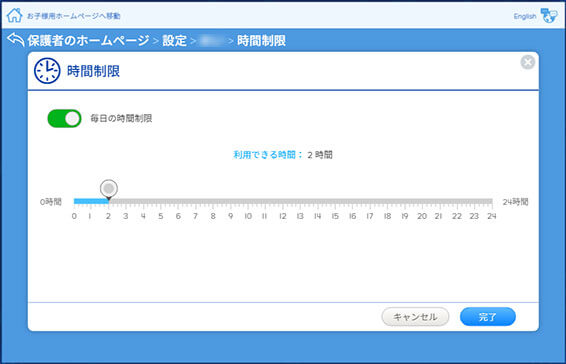566x364 pixels.
Task: Open 保護者のホームページ breadcrumb
Action: [88, 40]
